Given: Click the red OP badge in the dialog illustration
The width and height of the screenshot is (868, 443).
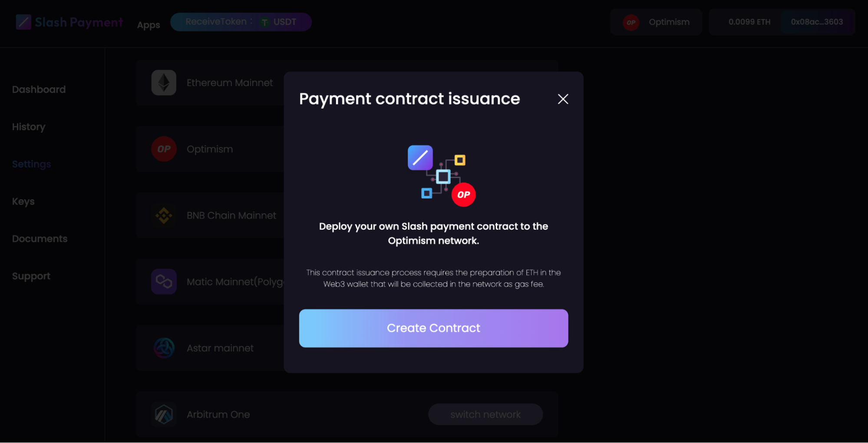Looking at the screenshot, I should (463, 195).
